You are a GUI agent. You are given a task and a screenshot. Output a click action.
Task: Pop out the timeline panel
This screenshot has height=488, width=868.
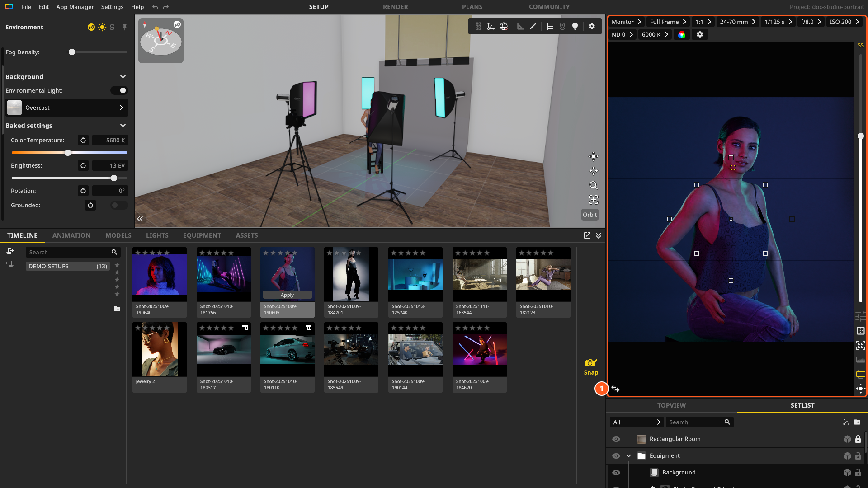click(x=587, y=236)
